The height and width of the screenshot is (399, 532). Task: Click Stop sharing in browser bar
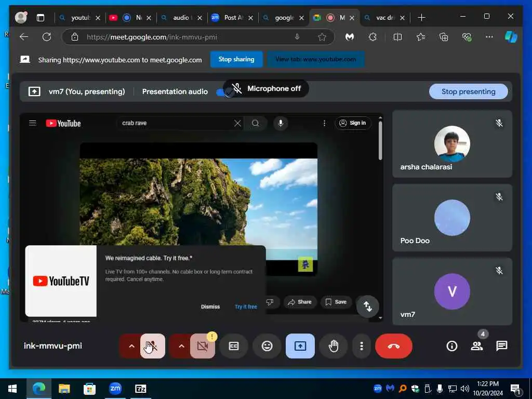pyautogui.click(x=236, y=59)
